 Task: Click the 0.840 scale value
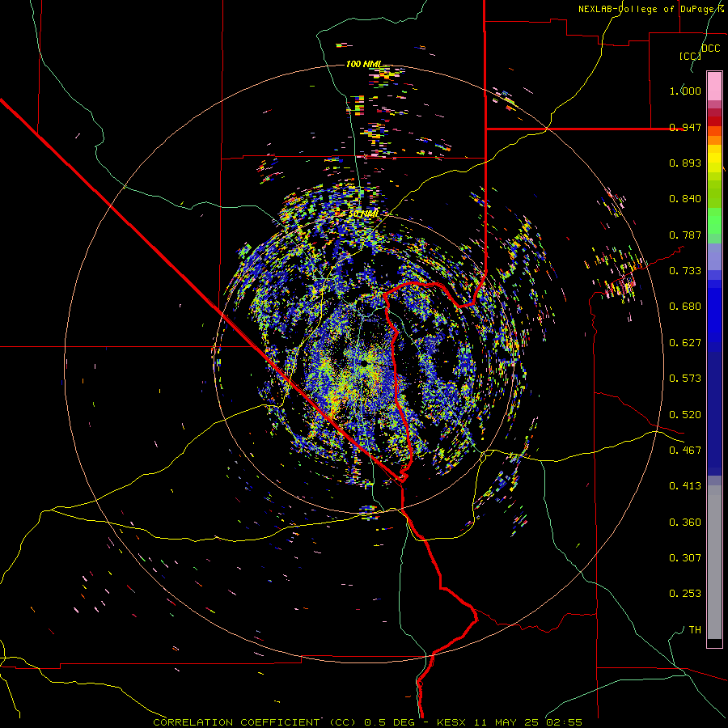click(685, 199)
